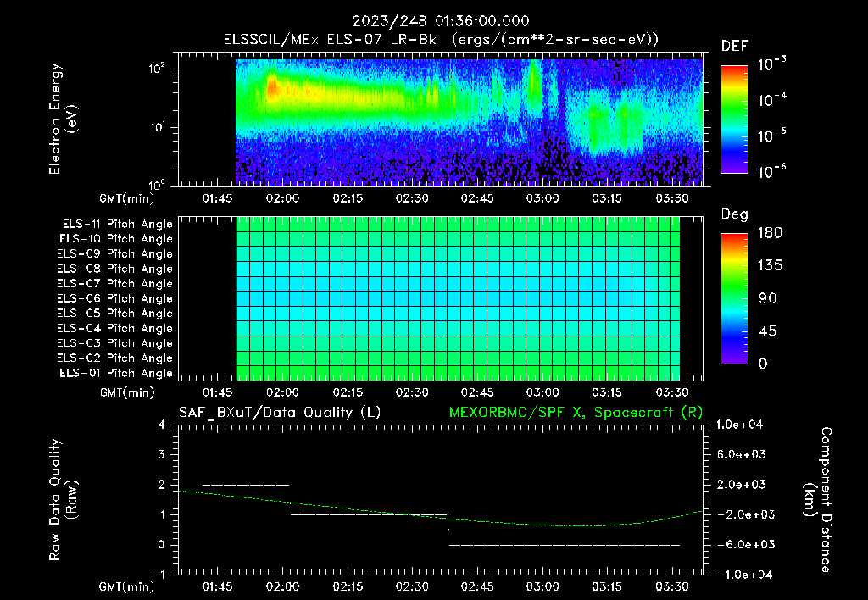Click GMT(min) label under the electron spectrogram
Viewport: 868px width, 600px height.
click(x=127, y=198)
